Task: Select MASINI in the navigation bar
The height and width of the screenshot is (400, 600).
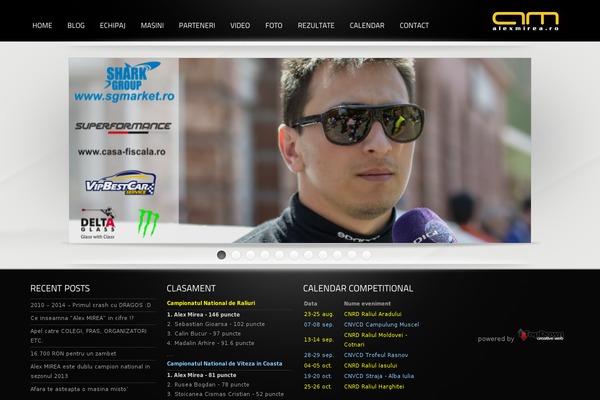Action: point(152,26)
